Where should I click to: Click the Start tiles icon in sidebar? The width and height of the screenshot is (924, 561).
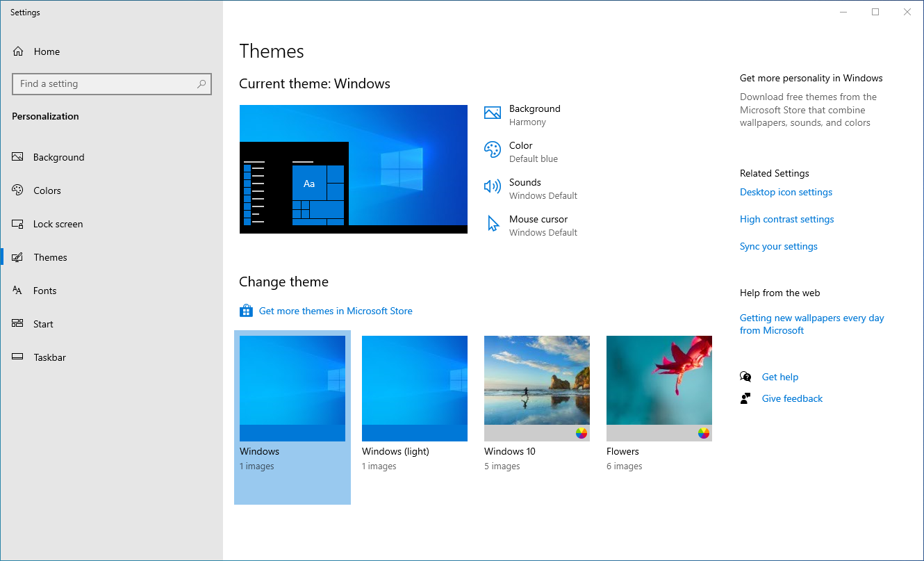pos(18,324)
